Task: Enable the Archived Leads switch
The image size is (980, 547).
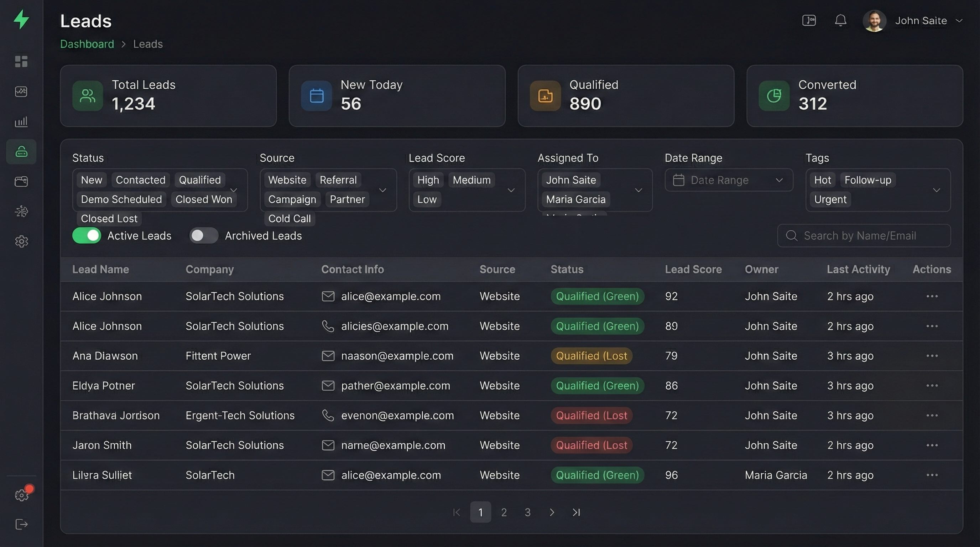Action: 204,235
